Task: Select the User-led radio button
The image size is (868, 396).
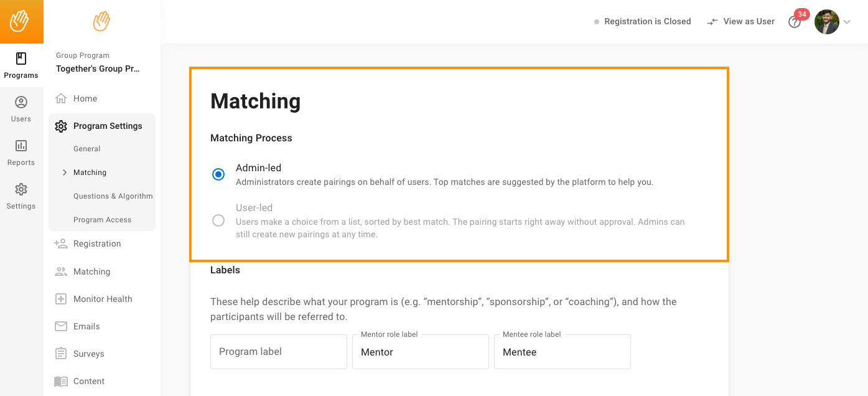Action: 218,220
